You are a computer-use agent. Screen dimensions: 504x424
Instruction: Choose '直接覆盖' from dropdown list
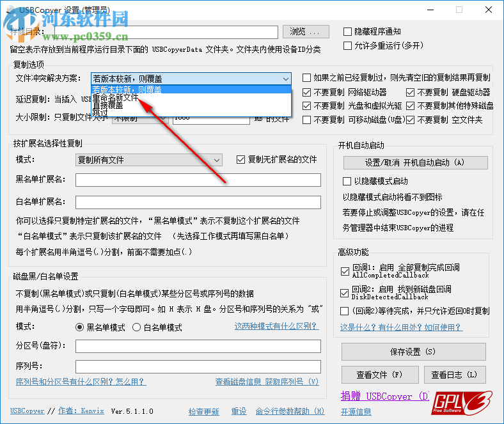pos(191,105)
